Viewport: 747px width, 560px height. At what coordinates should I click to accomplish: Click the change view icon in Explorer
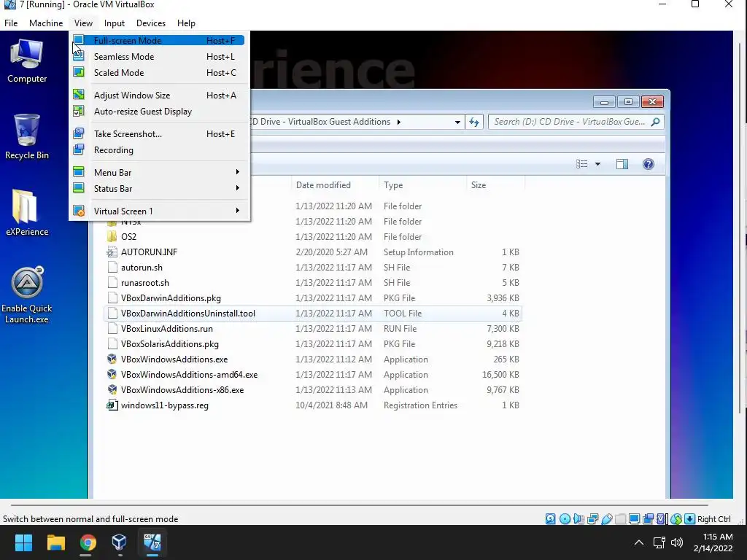point(581,164)
